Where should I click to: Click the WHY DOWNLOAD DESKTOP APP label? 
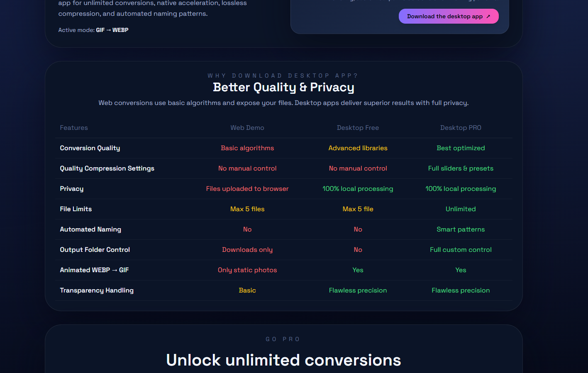(283, 76)
